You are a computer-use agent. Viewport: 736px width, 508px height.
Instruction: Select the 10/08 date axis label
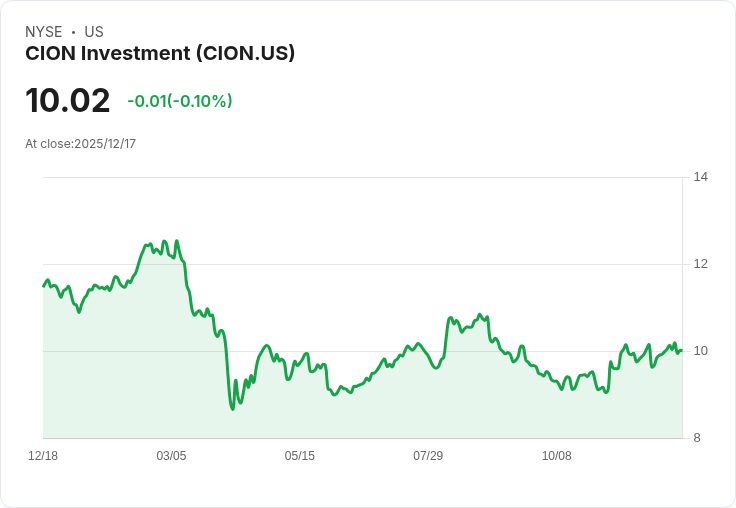(x=556, y=456)
